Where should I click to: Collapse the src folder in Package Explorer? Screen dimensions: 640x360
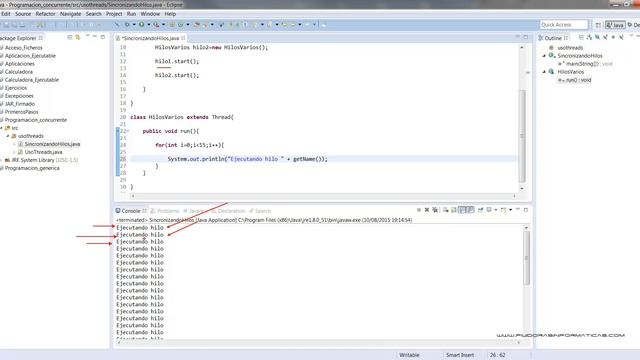(2, 128)
